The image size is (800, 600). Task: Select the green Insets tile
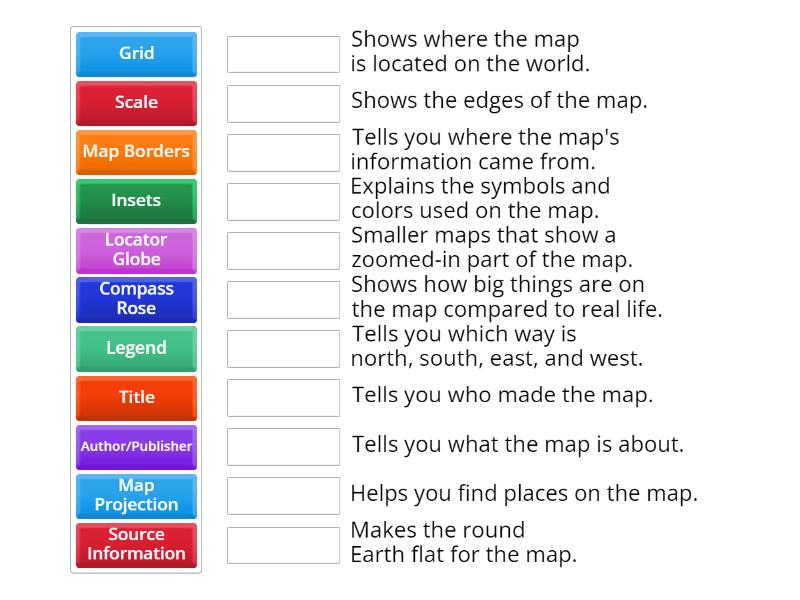pyautogui.click(x=136, y=201)
